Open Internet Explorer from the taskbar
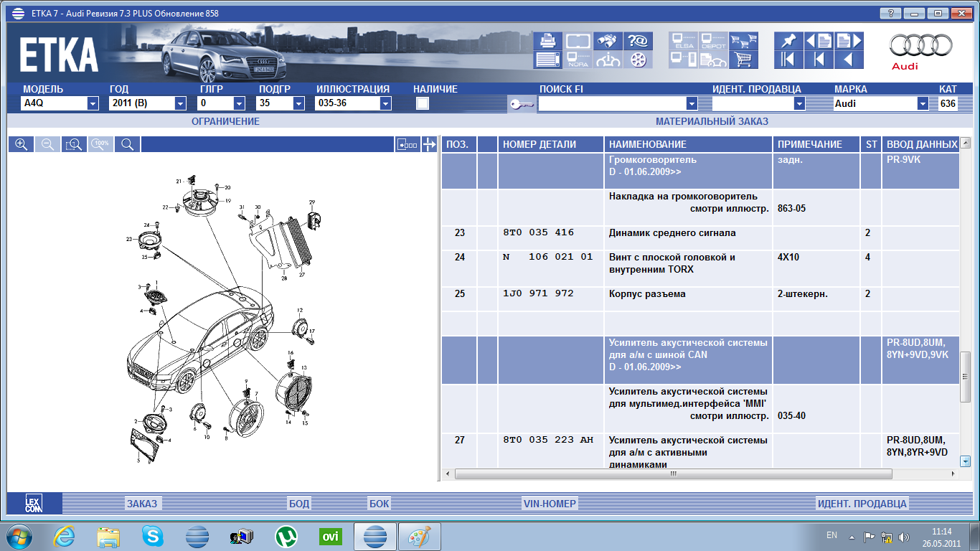The image size is (980, 551). (x=64, y=536)
